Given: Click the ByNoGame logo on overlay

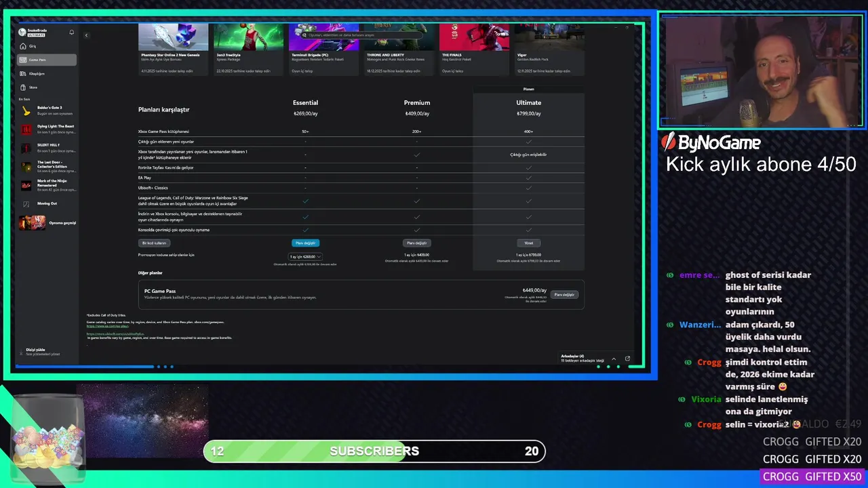Looking at the screenshot, I should (711, 142).
